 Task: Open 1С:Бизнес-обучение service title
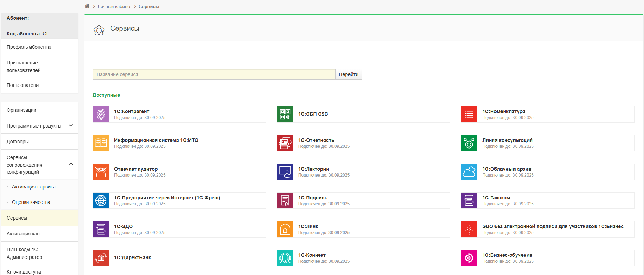pyautogui.click(x=507, y=255)
